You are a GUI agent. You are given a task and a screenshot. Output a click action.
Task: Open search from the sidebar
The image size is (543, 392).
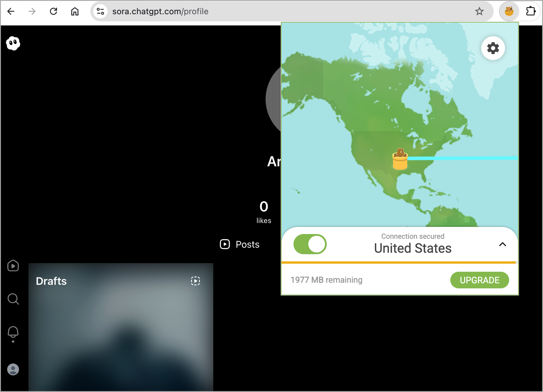(x=13, y=299)
